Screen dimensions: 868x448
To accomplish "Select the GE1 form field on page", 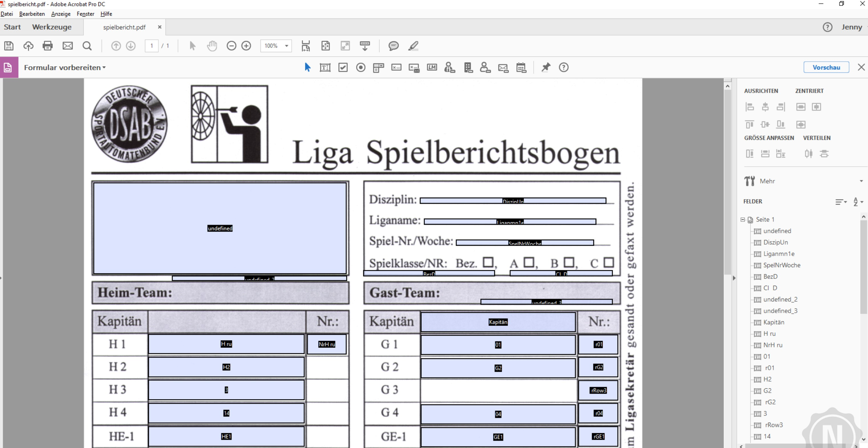I will pos(498,437).
